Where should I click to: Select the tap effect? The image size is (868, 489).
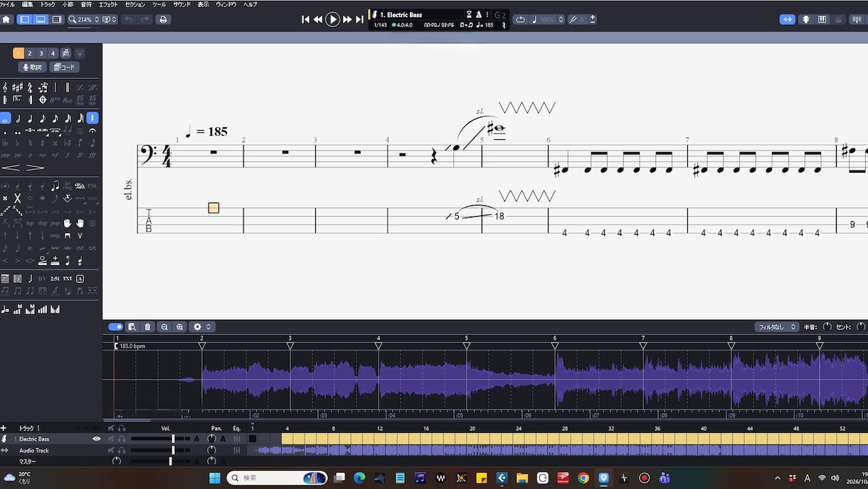pyautogui.click(x=30, y=223)
